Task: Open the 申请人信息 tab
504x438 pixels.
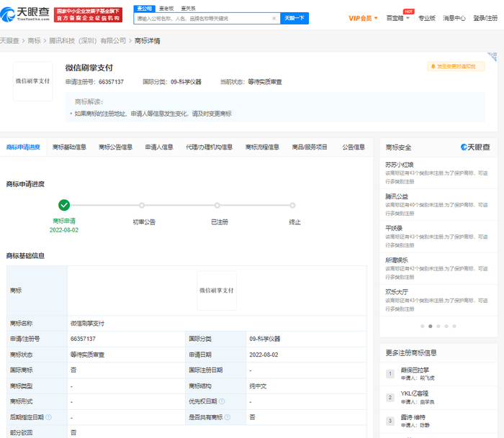Action: tap(159, 147)
